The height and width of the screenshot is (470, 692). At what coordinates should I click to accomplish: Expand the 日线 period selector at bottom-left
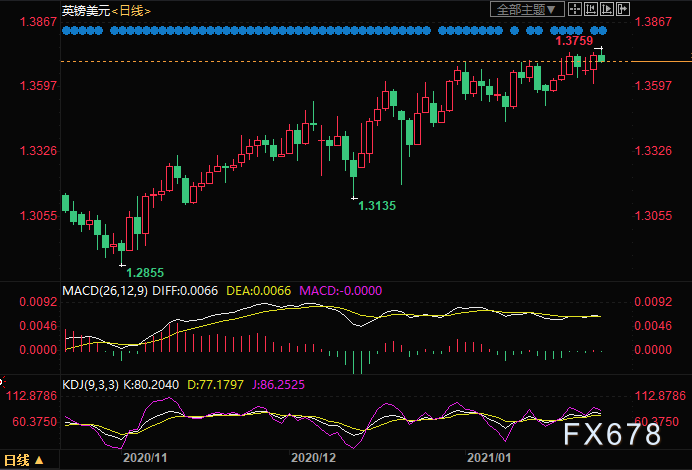coord(23,461)
